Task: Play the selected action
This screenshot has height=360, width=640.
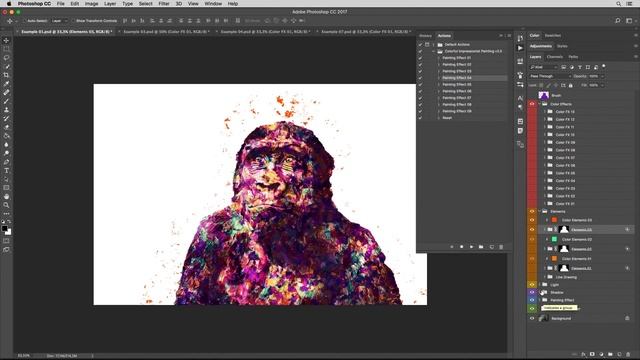Action: (471, 247)
